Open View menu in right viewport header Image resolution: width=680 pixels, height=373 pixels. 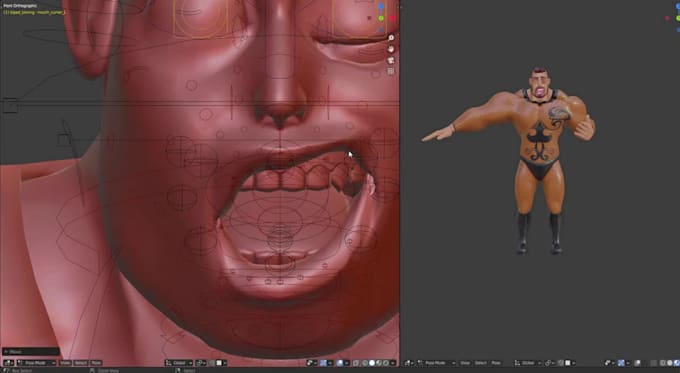[465, 363]
